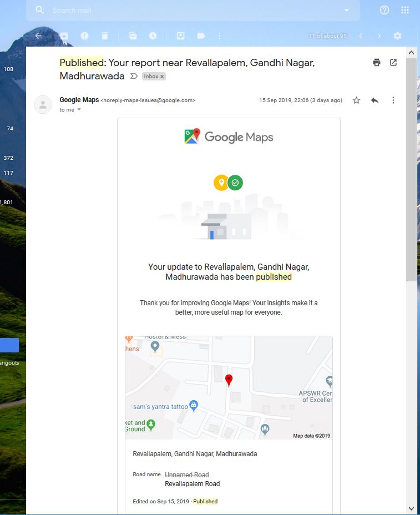This screenshot has height=515, width=420.
Task: Click the email date 15 Sep 2019
Action: [301, 100]
